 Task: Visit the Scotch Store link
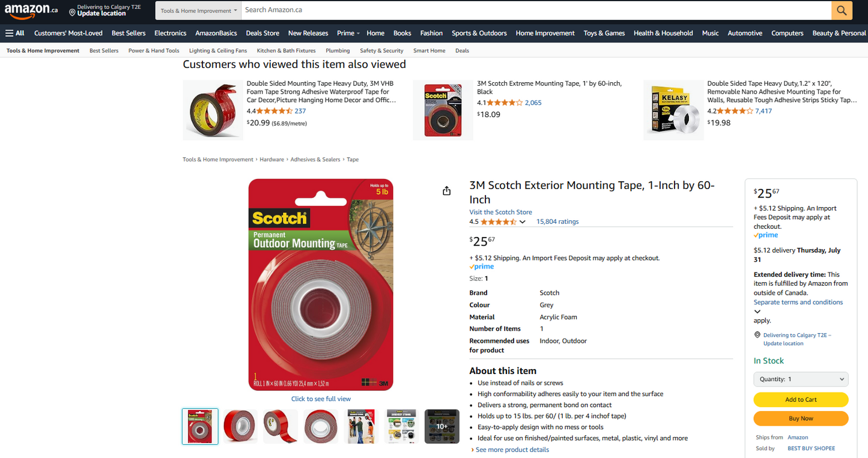500,212
